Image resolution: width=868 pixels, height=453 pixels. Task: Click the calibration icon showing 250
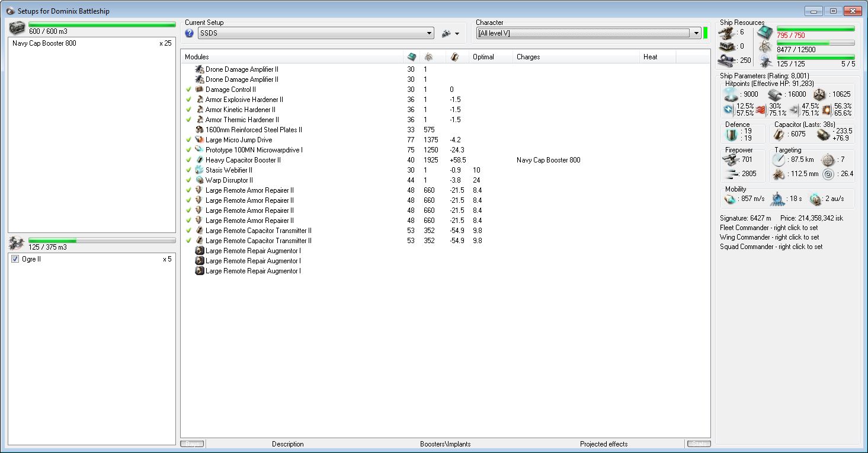(x=726, y=60)
